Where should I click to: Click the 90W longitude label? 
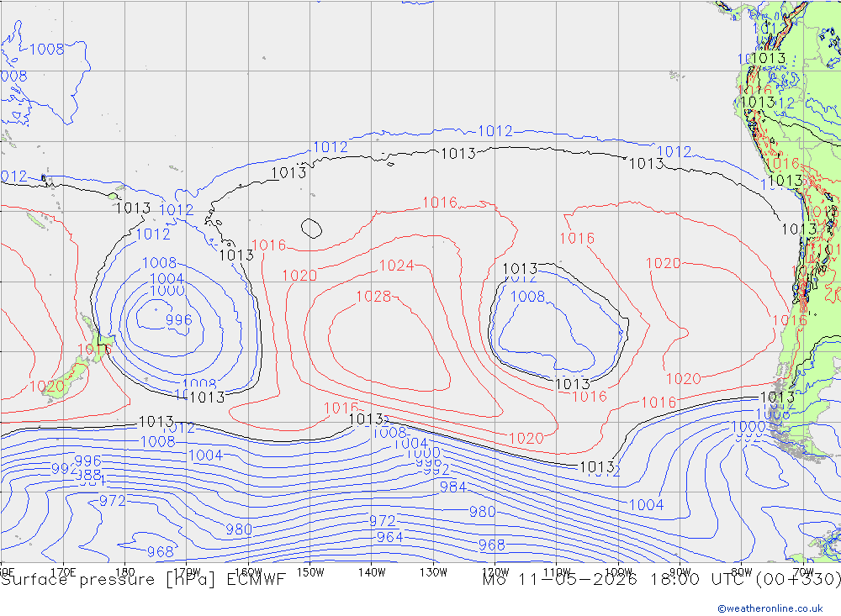point(680,572)
